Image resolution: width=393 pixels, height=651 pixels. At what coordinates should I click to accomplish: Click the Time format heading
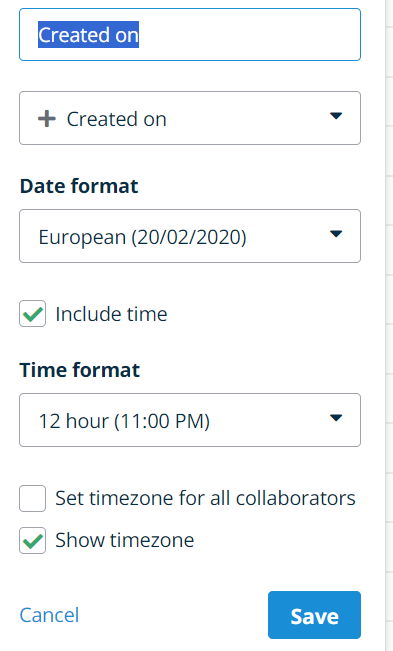80,370
